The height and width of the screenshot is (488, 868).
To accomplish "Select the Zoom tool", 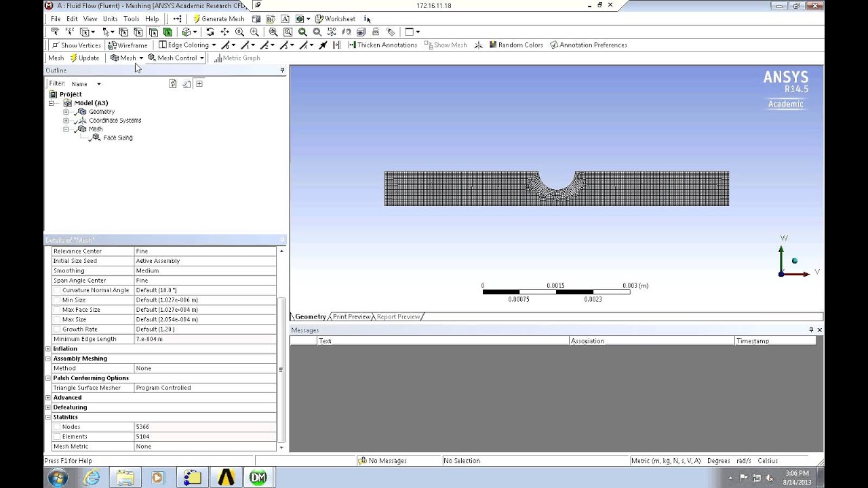I will coord(239,32).
